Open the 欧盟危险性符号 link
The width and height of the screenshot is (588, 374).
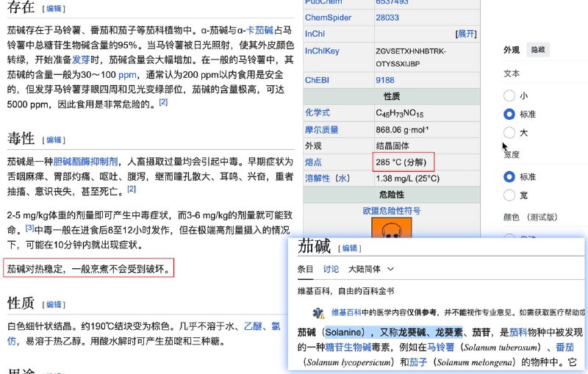[392, 211]
